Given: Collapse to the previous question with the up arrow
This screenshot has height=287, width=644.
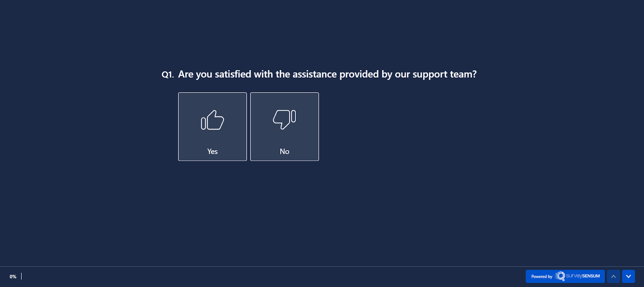Looking at the screenshot, I should click(x=613, y=277).
